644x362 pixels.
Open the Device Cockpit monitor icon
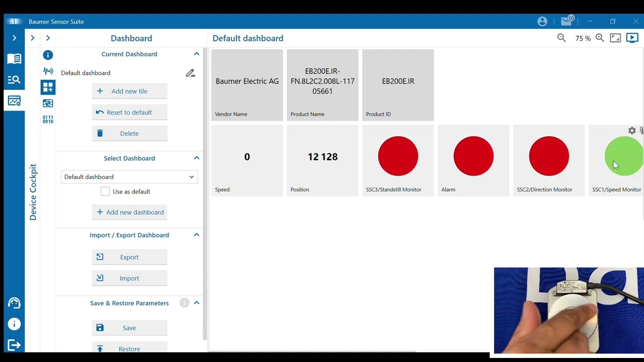click(x=14, y=101)
